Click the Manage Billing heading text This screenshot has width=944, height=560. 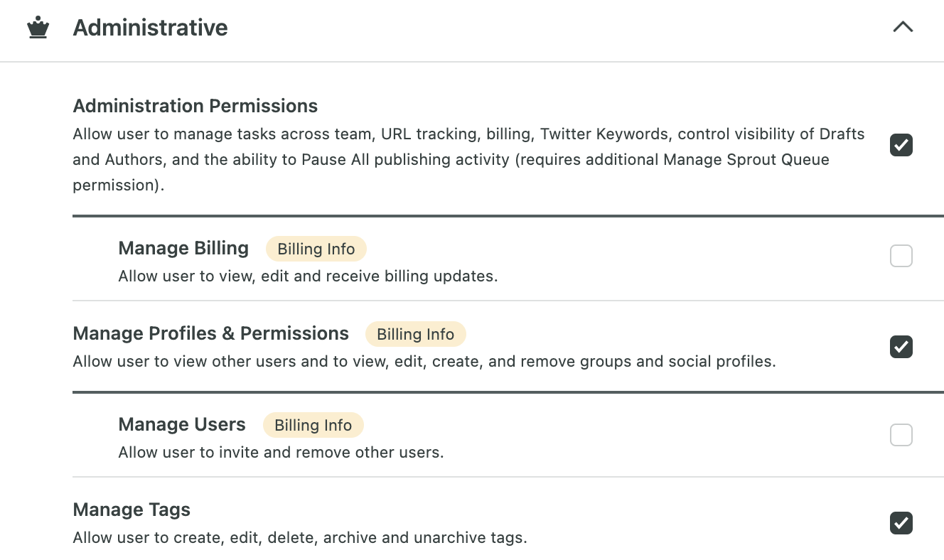(x=183, y=248)
